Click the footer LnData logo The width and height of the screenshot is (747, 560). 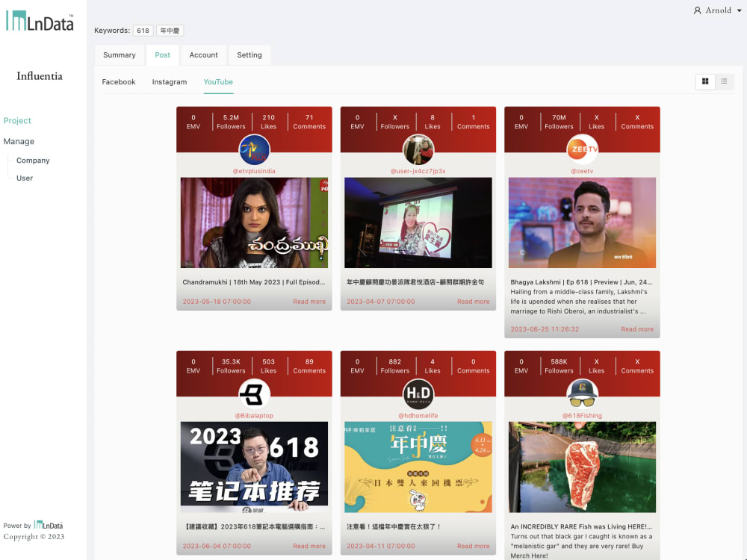(x=48, y=525)
